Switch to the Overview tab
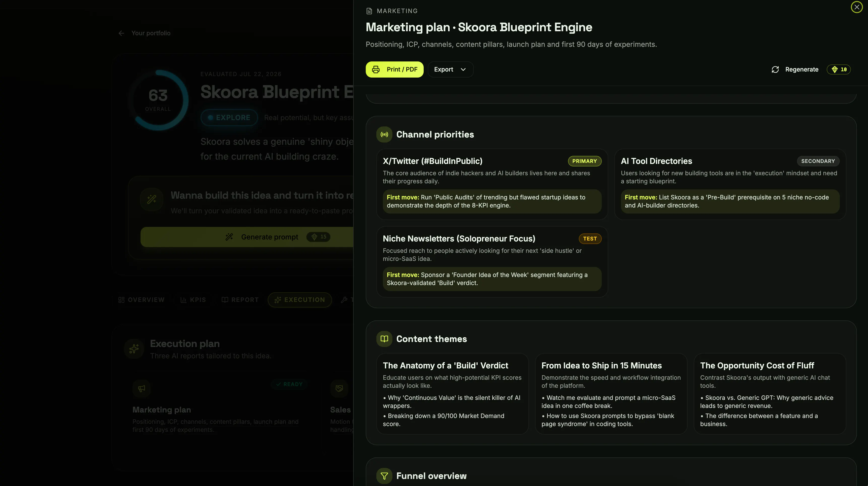The image size is (868, 486). pos(142,300)
